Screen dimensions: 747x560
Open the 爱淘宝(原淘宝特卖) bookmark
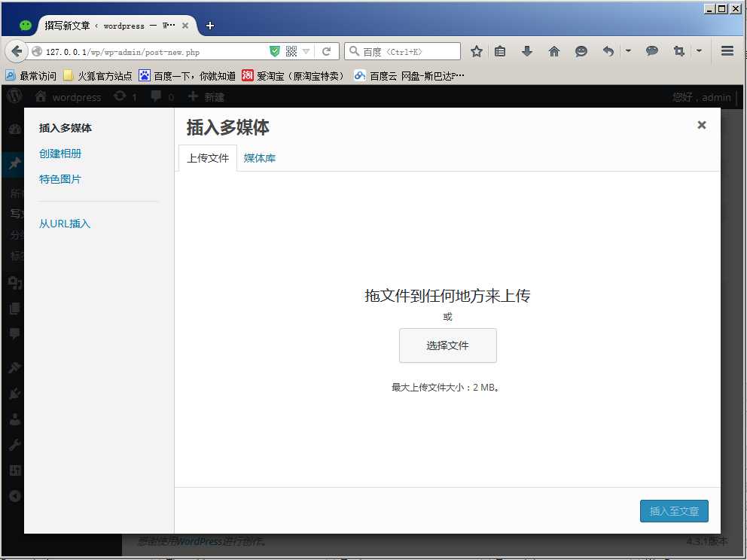click(x=293, y=76)
